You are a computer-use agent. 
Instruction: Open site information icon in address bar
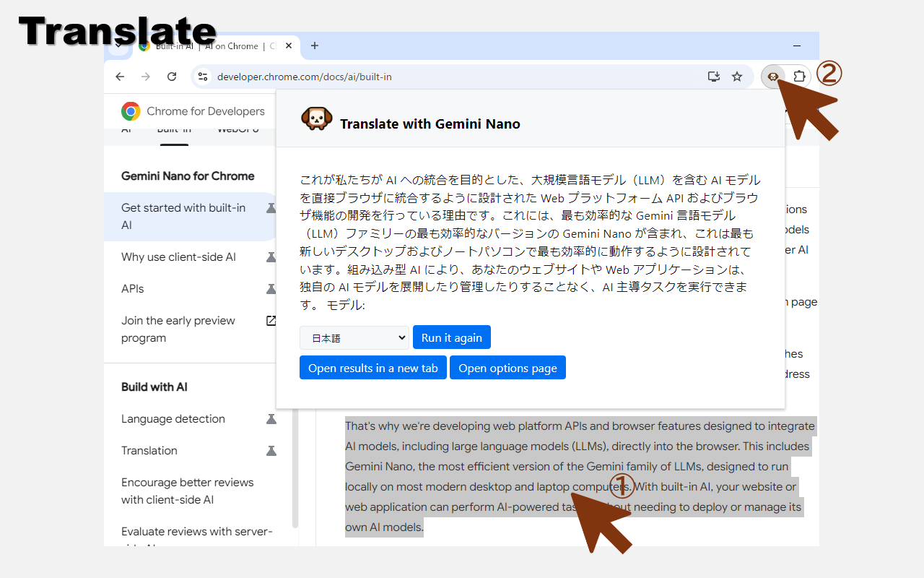tap(203, 77)
